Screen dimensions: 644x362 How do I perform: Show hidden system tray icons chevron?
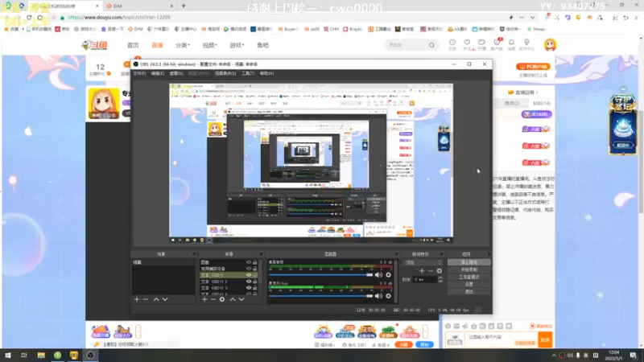coord(554,356)
